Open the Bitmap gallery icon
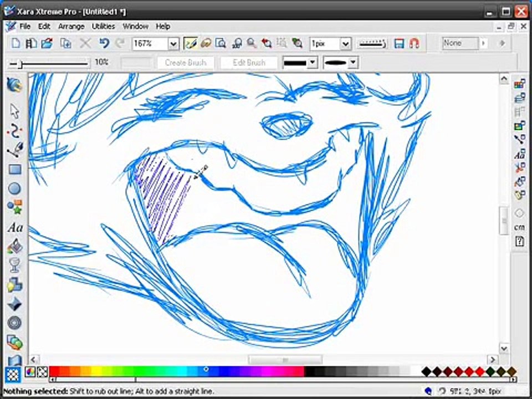The image size is (532, 399). (x=519, y=126)
